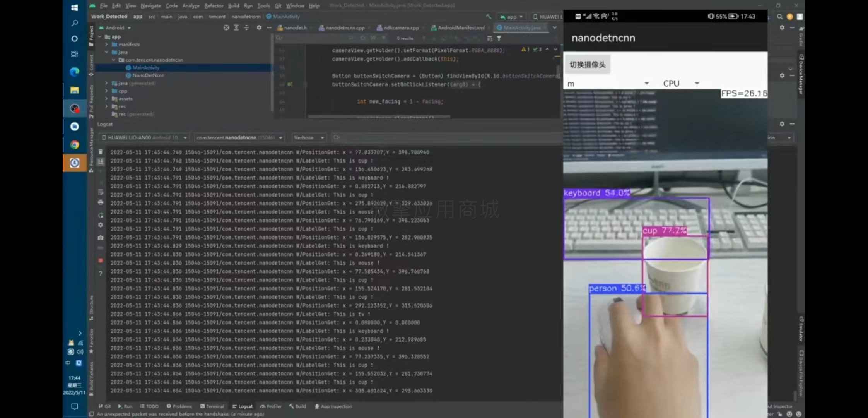Screen dimensions: 868x418
Task: Click the filter funnel icon in search bar
Action: [x=499, y=38]
